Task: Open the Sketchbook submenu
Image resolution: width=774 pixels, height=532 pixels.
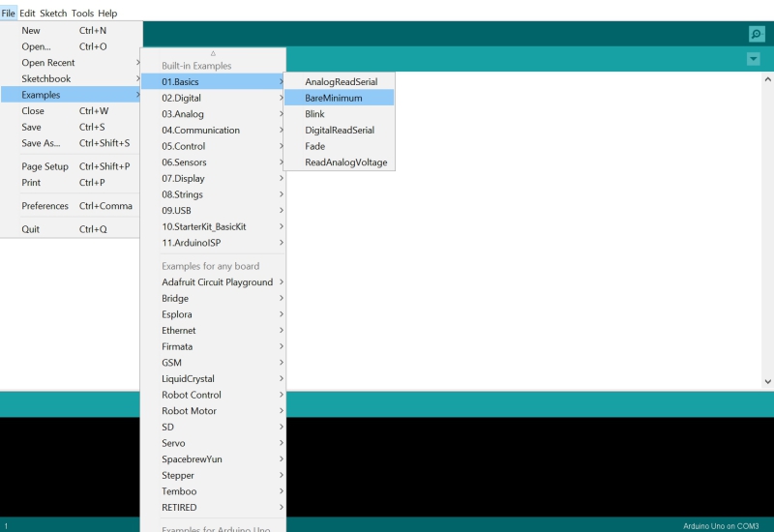Action: 46,78
